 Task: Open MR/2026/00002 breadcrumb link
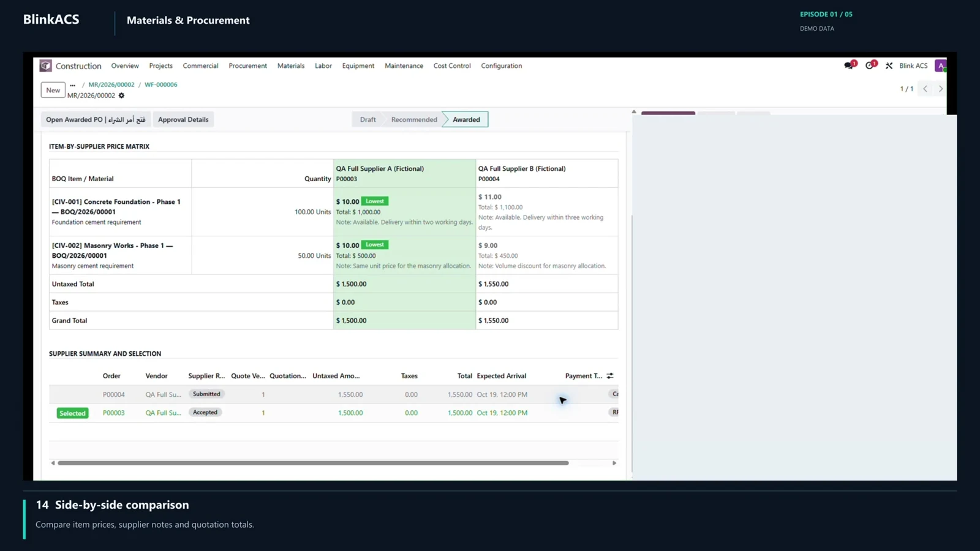(x=111, y=85)
